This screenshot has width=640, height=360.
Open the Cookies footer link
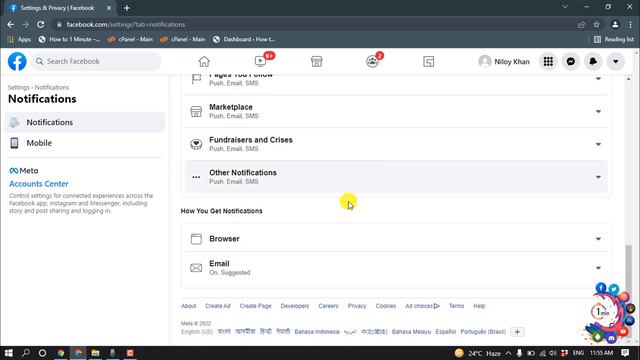pyautogui.click(x=386, y=306)
